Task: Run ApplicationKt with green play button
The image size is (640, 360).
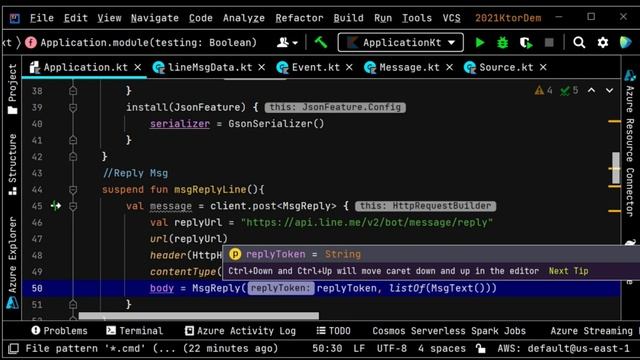Action: click(480, 42)
